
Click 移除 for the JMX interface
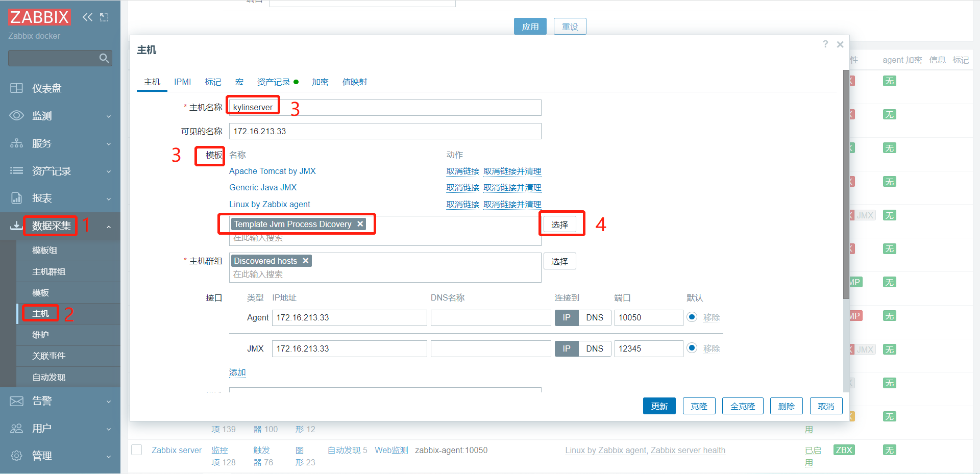712,348
